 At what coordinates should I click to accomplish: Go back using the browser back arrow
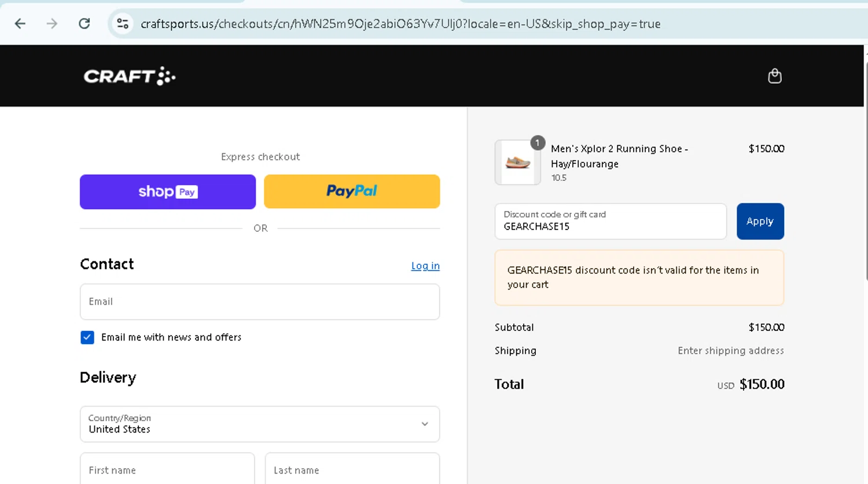[20, 24]
